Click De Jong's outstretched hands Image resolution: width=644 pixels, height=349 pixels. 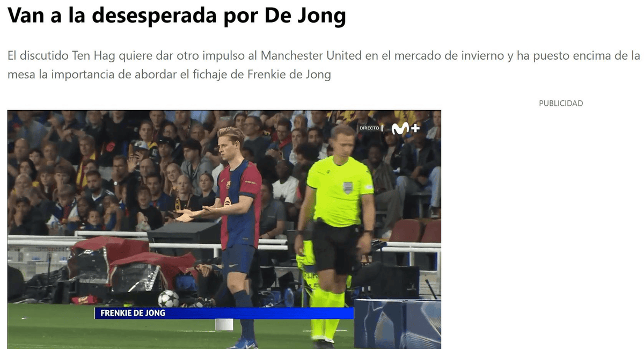tap(193, 213)
